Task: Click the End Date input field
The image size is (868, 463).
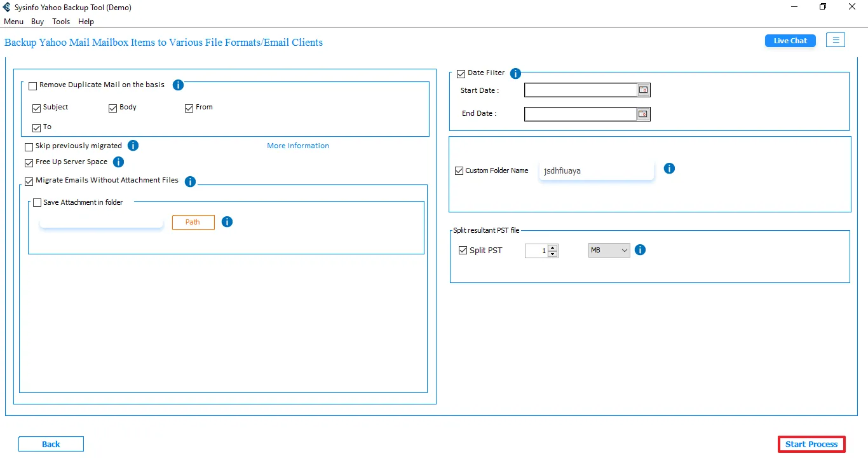Action: (x=581, y=114)
